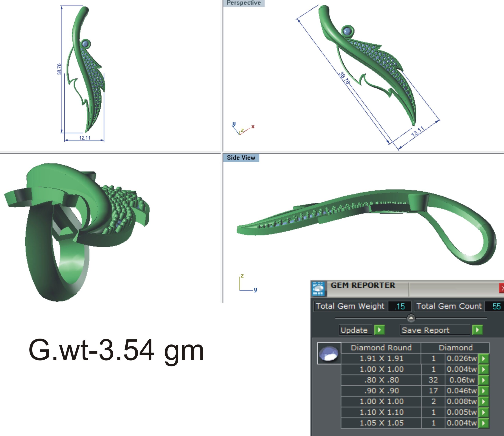
Task: Click green arrow for 1.10 X 1.10 row
Action: pos(484,412)
